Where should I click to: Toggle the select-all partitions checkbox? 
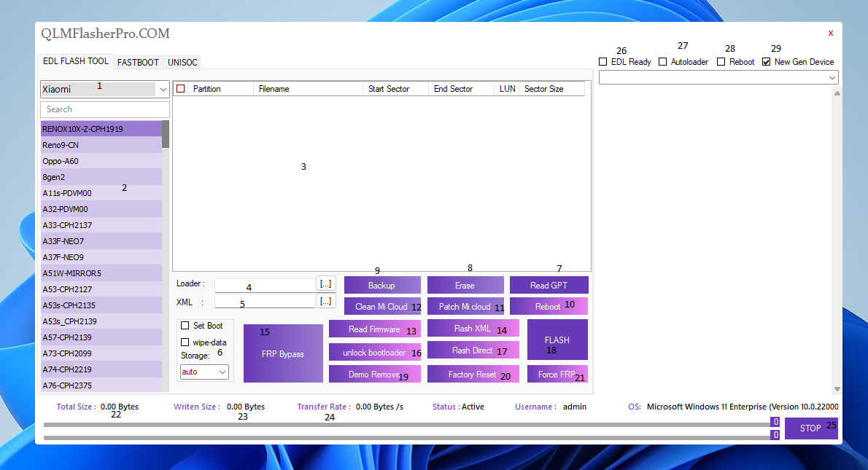180,88
